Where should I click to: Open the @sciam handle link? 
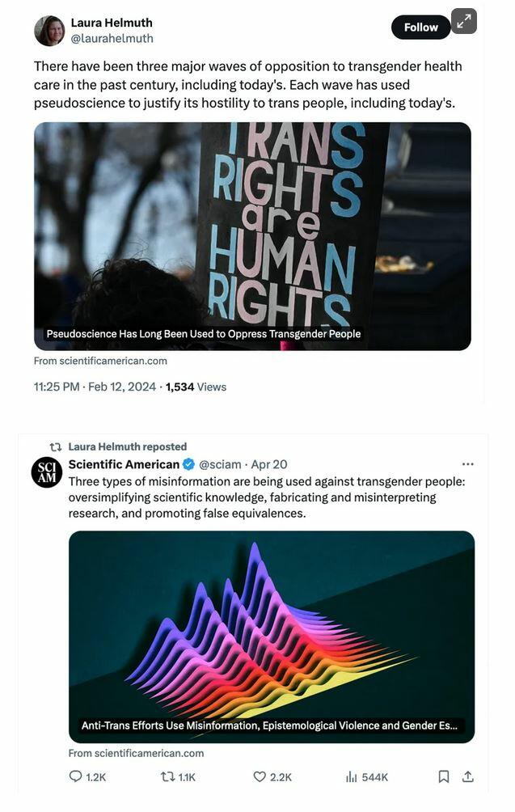(220, 464)
